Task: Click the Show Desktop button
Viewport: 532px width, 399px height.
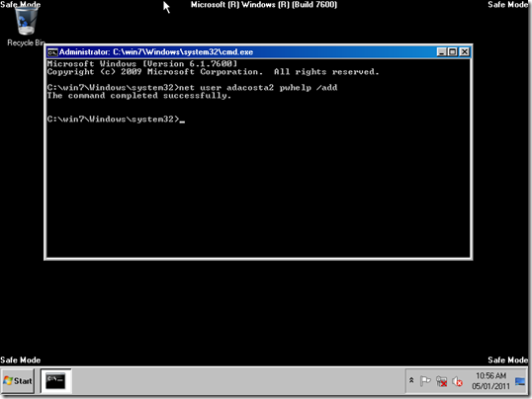Action: [x=520, y=381]
